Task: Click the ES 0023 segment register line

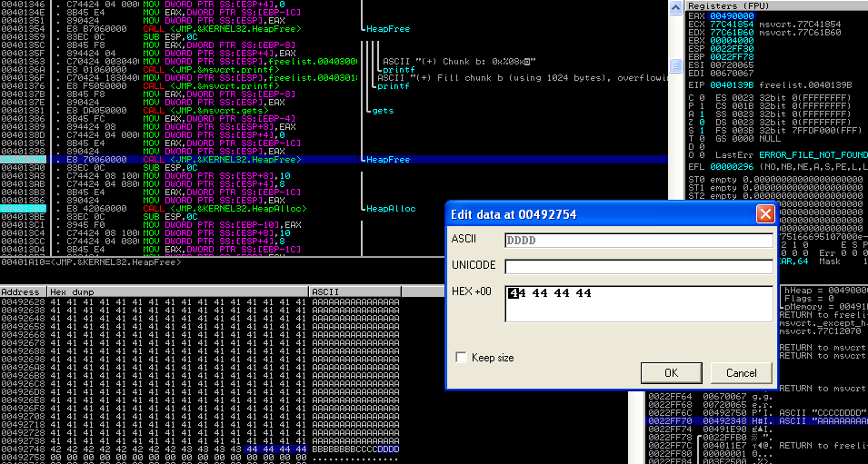Action: coord(781,98)
